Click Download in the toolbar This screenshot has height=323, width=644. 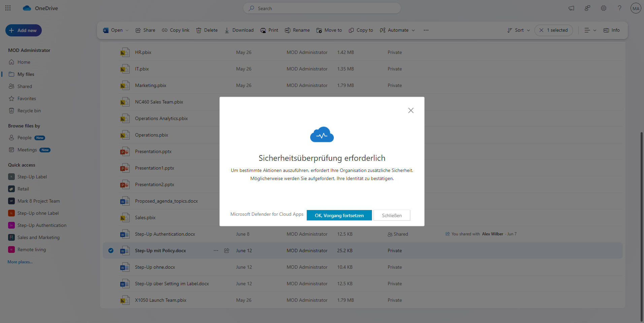click(x=239, y=30)
